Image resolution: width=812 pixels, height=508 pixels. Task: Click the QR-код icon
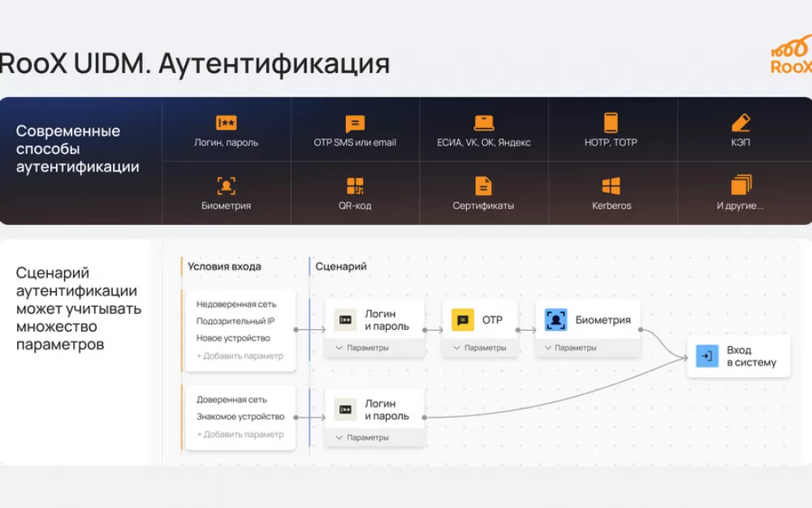coord(355,186)
